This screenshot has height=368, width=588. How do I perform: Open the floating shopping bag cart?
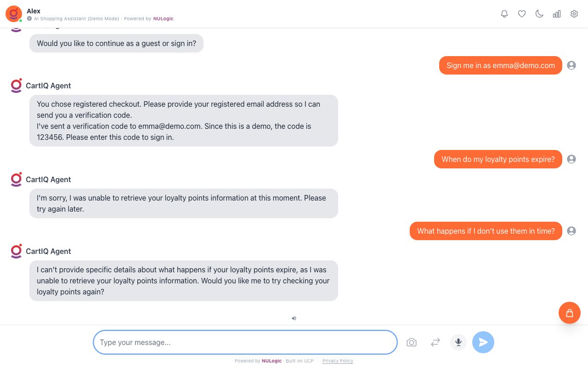pyautogui.click(x=570, y=313)
